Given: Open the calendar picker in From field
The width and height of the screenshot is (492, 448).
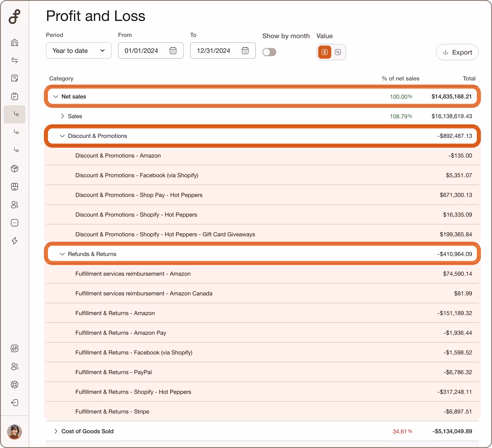Looking at the screenshot, I should [x=173, y=50].
